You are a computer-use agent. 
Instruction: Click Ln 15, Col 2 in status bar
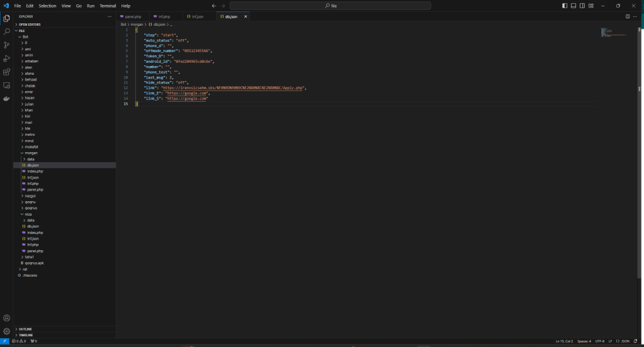click(x=564, y=341)
